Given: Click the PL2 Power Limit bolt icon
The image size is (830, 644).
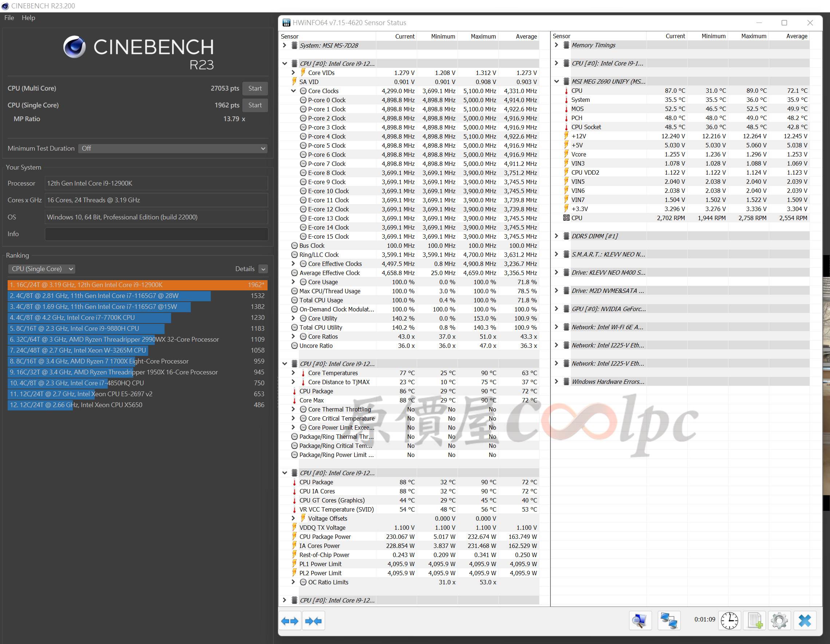Looking at the screenshot, I should point(294,573).
